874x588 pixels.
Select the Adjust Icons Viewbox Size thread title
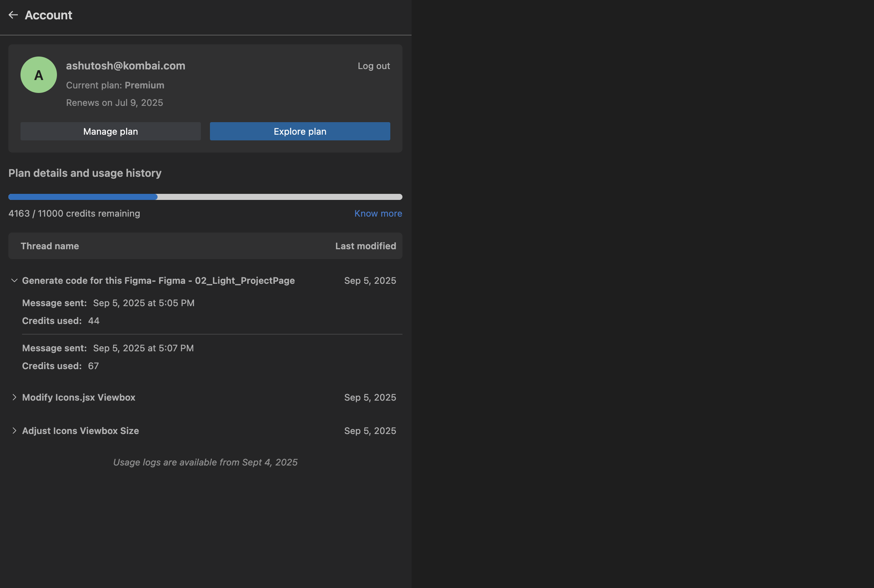click(x=80, y=431)
